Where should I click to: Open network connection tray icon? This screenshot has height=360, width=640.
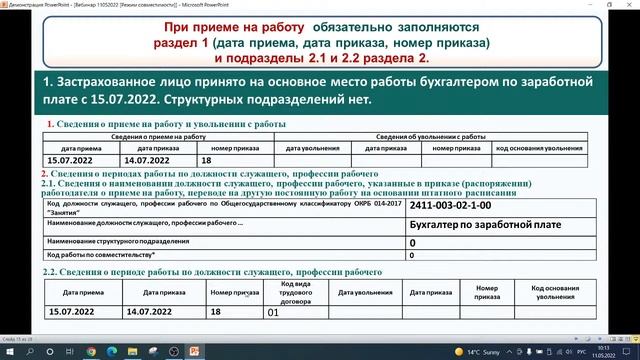[559, 352]
